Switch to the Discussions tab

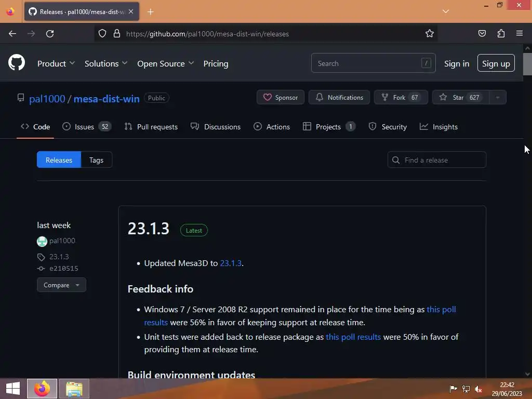216,127
